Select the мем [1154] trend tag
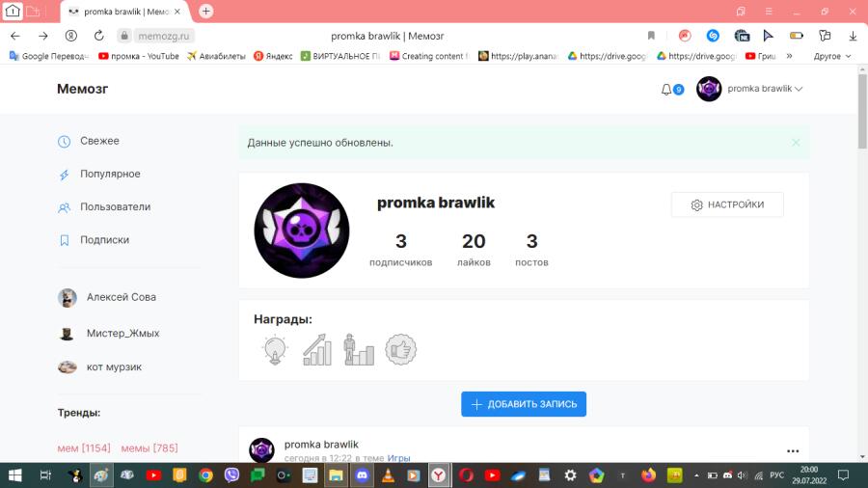Image resolution: width=868 pixels, height=488 pixels. (x=84, y=448)
